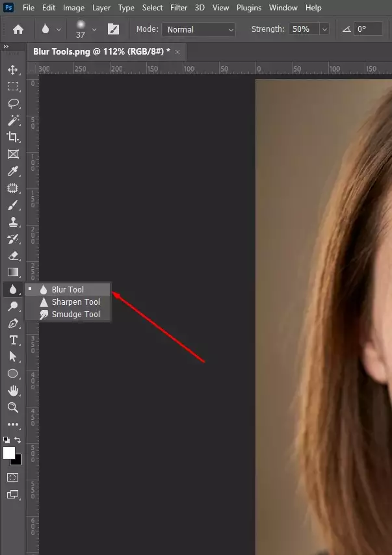
Task: Open the Window menu
Action: (283, 7)
